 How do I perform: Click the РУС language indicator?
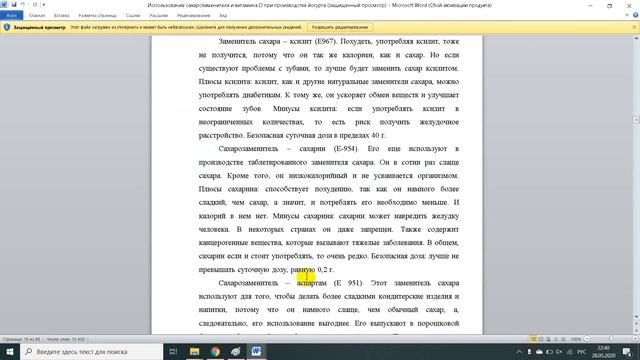coord(582,351)
